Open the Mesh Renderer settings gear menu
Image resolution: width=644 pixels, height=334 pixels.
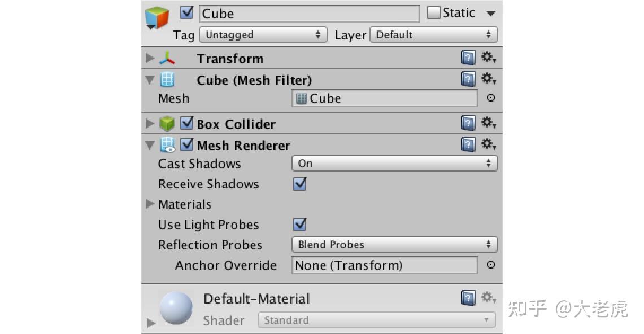click(488, 144)
